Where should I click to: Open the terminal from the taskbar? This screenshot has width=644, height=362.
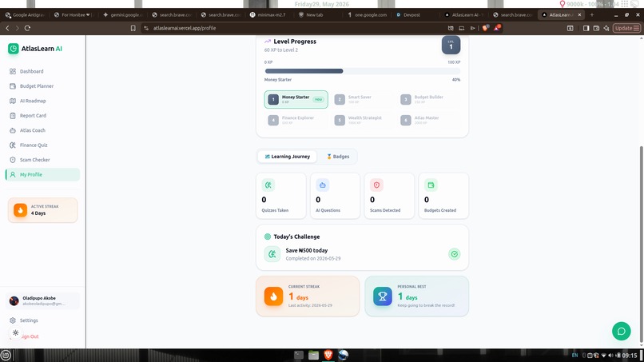(x=299, y=355)
